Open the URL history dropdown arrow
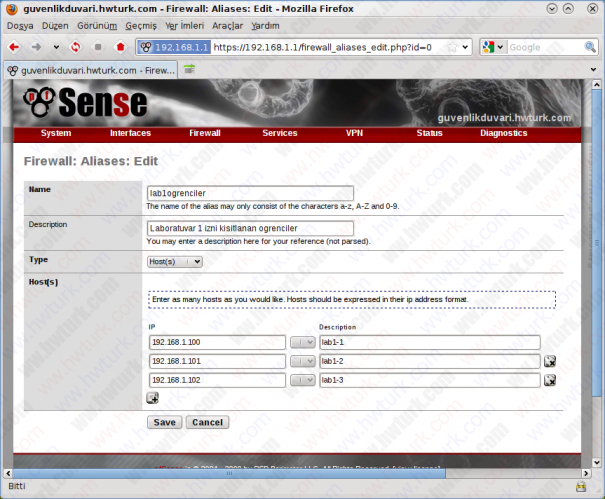This screenshot has height=499, width=605. pyautogui.click(x=465, y=47)
